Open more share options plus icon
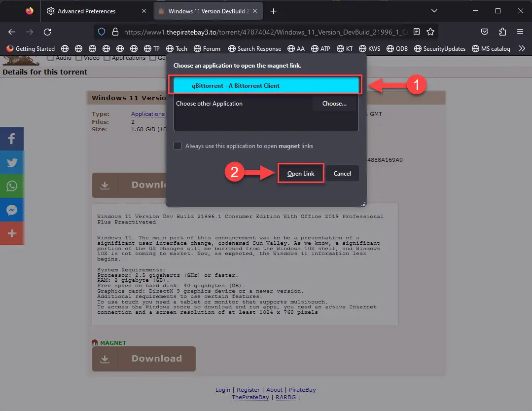 [12, 233]
